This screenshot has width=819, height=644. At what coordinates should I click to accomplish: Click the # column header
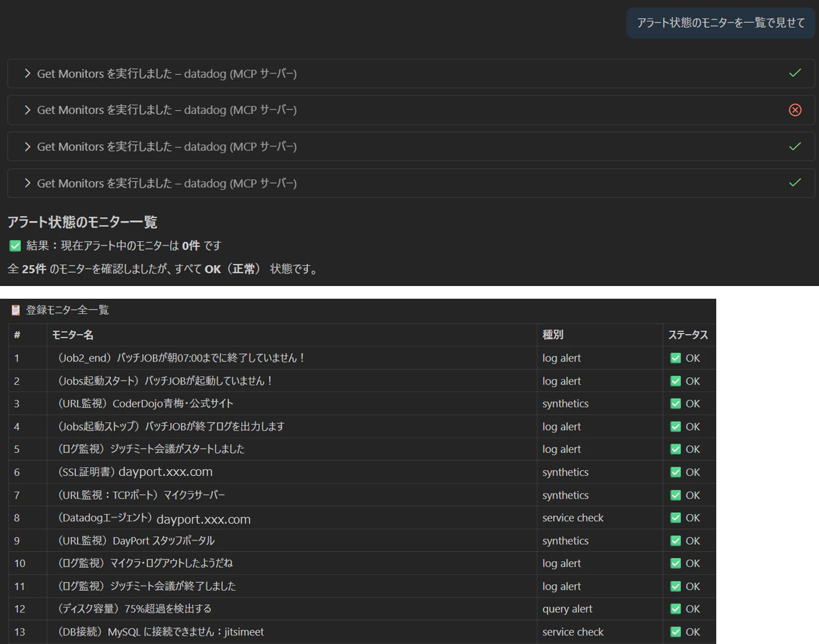pos(17,335)
